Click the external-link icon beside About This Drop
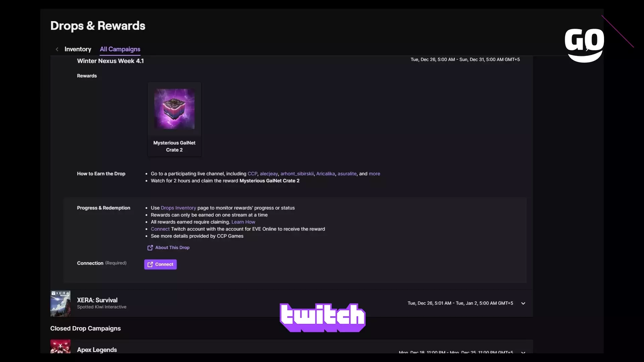This screenshot has width=644, height=362. pos(150,248)
